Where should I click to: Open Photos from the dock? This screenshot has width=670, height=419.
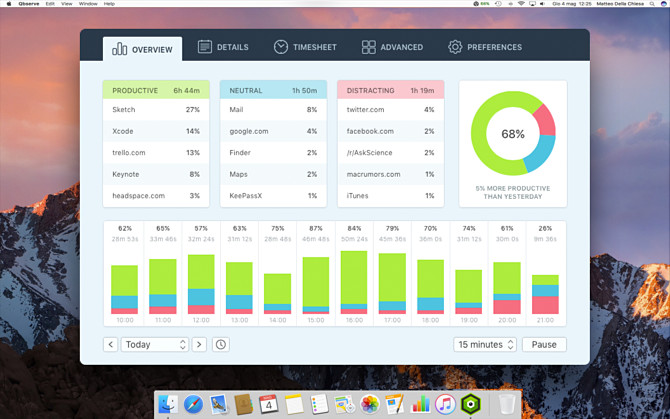coord(370,404)
